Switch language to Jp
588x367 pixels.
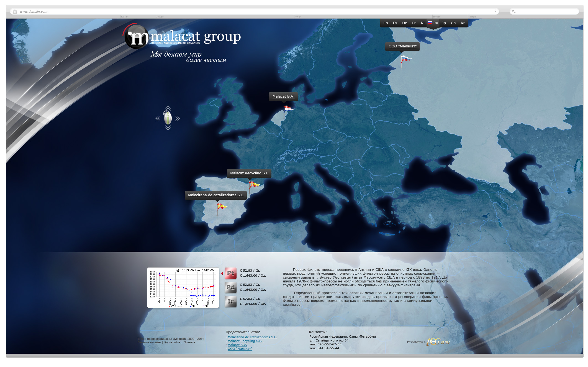tap(444, 23)
